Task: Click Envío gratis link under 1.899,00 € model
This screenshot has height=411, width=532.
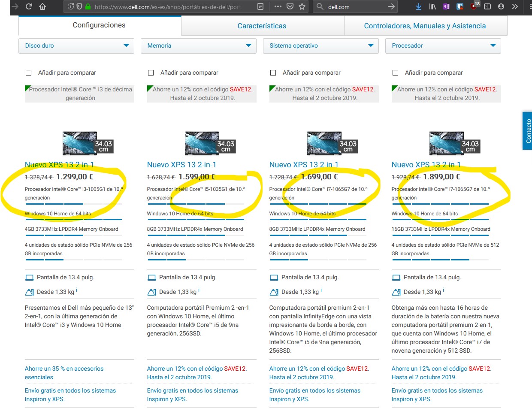Action: 437,395
